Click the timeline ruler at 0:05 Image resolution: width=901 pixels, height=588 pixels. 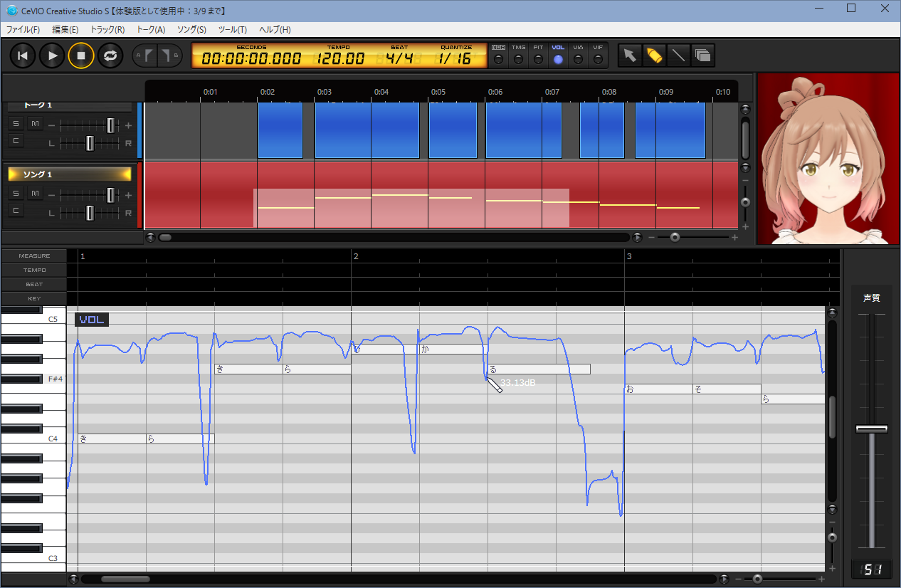438,92
